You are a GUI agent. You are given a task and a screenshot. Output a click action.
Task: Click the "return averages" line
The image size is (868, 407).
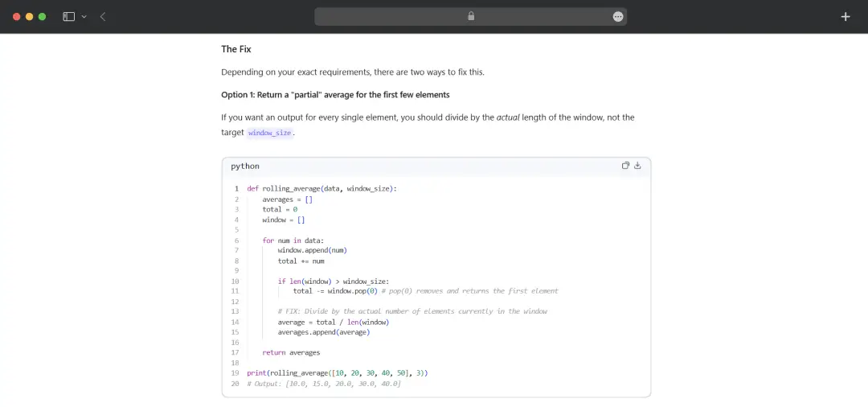click(291, 353)
